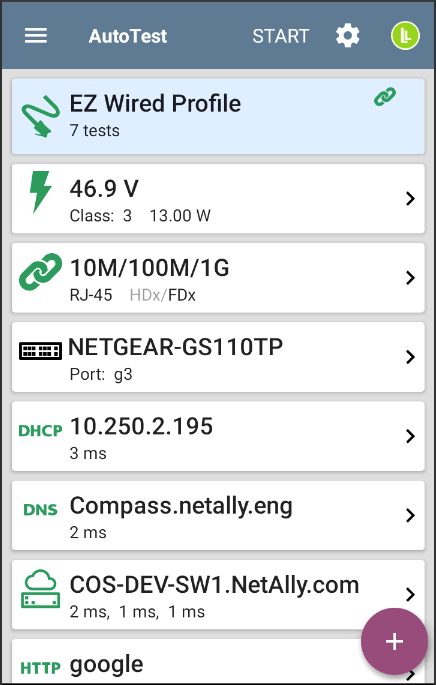The width and height of the screenshot is (436, 685).
Task: Open the Compass.netally.eng DNS card
Action: click(218, 515)
